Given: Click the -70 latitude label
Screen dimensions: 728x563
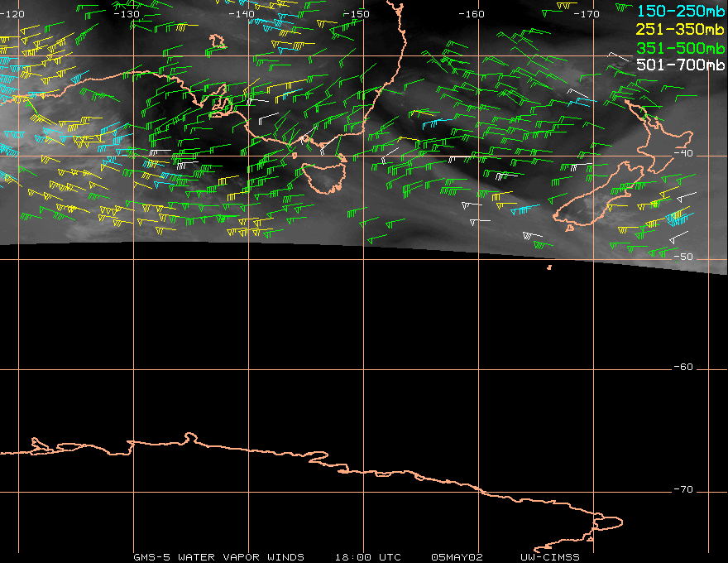Looking at the screenshot, I should pos(683,489).
